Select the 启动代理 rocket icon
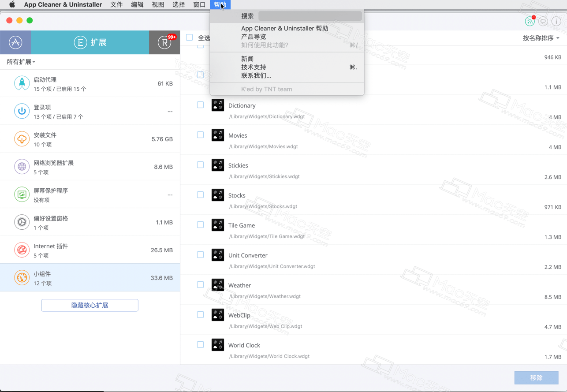Image resolution: width=567 pixels, height=392 pixels. pyautogui.click(x=22, y=83)
